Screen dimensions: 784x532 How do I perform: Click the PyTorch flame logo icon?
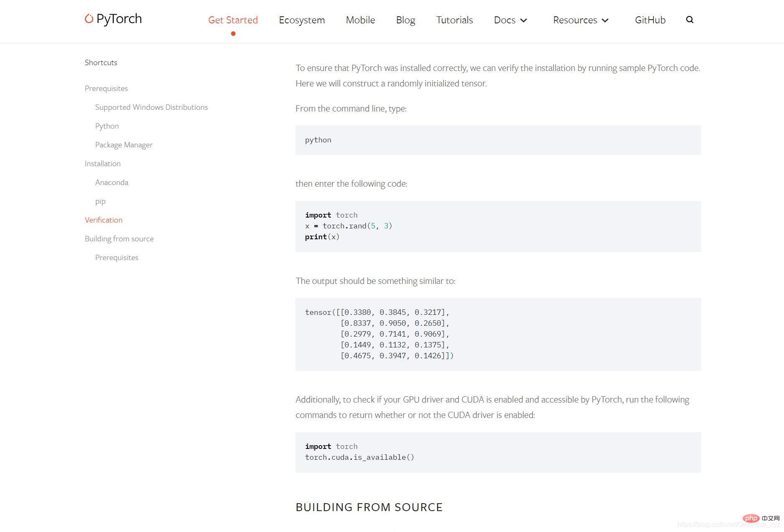click(89, 19)
